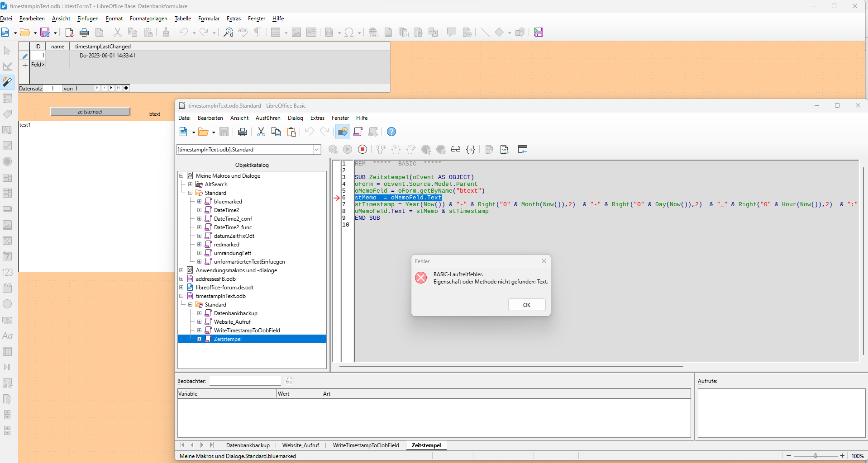Screen dimensions: 868x463
Task: Close the Fehler error dialog
Action: click(544, 261)
